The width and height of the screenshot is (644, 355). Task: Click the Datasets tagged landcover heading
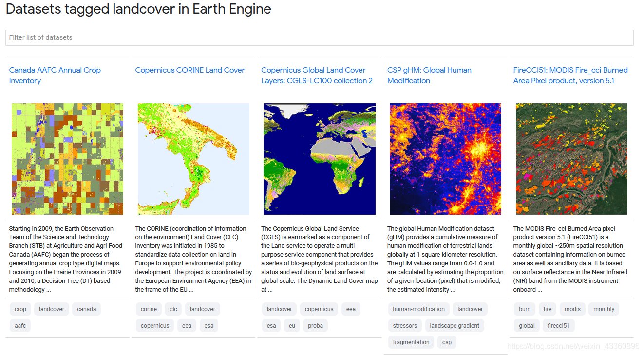pos(138,9)
